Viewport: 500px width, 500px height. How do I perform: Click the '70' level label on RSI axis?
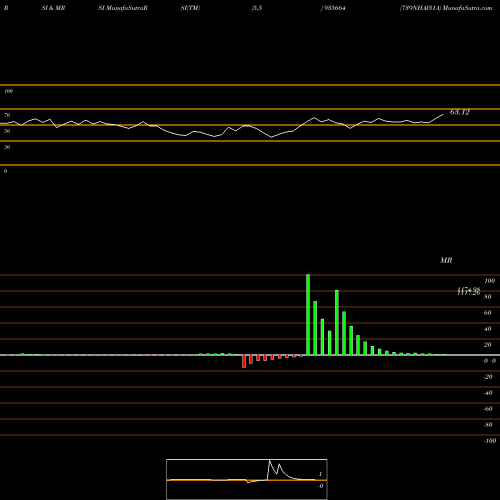[7, 115]
